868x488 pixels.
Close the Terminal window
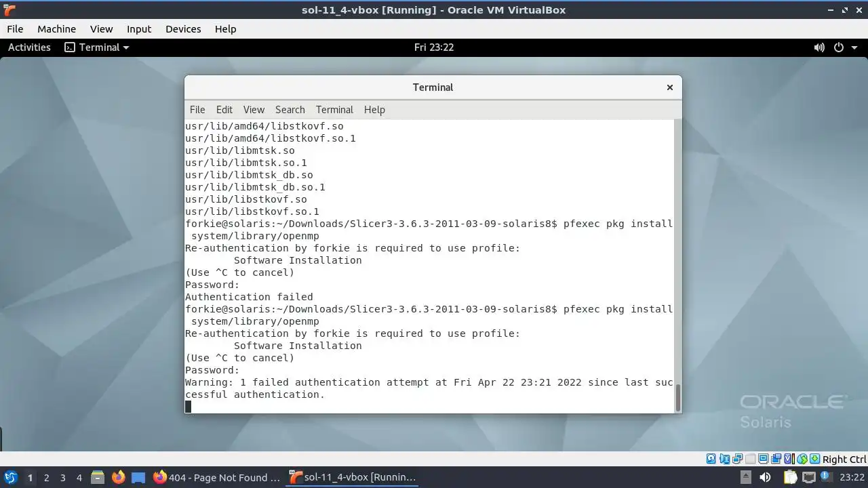[669, 87]
